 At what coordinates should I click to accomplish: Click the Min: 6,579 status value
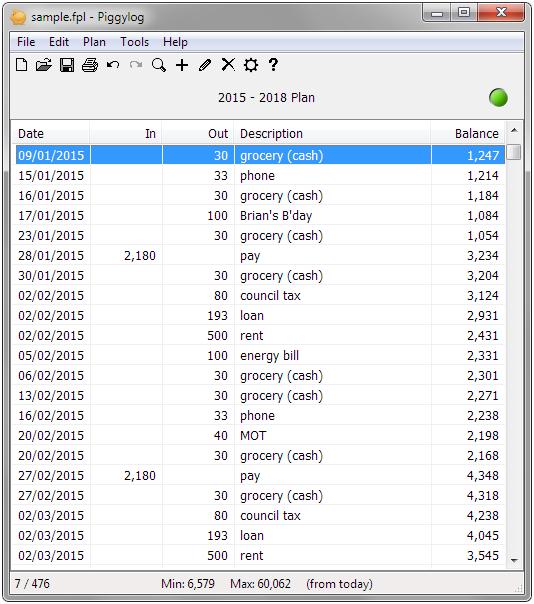tap(188, 584)
